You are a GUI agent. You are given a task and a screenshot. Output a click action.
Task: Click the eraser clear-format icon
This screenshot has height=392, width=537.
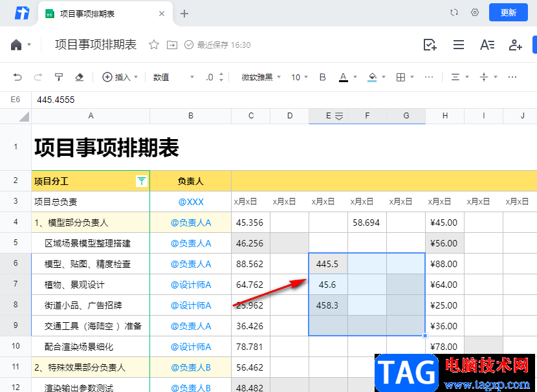[x=80, y=77]
